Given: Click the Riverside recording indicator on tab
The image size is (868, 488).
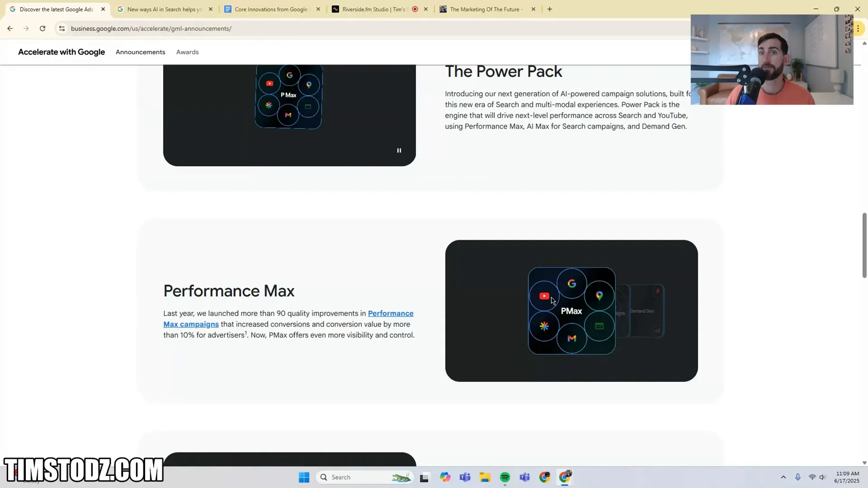Looking at the screenshot, I should (x=415, y=9).
